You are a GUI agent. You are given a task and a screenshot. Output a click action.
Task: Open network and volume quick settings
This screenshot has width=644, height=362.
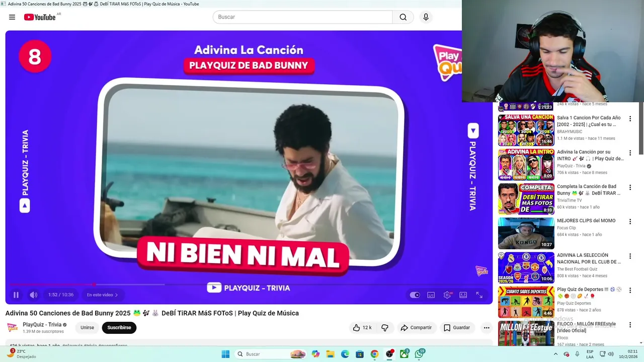[606, 354]
